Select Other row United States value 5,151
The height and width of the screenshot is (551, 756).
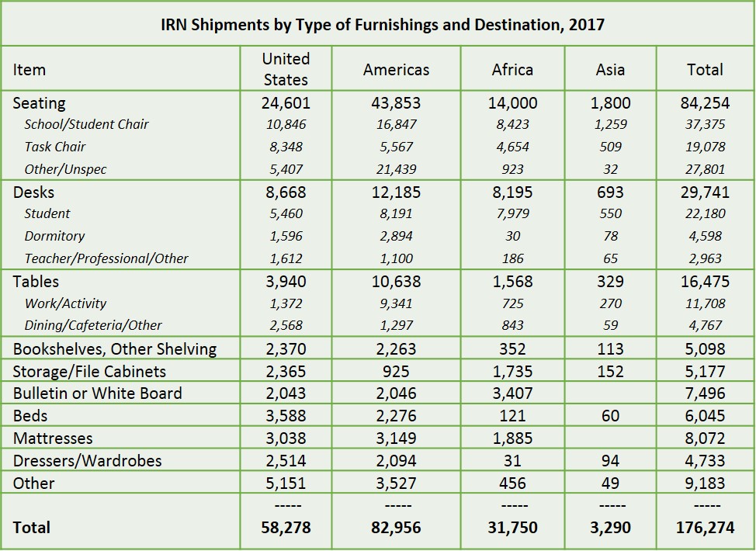pos(286,483)
